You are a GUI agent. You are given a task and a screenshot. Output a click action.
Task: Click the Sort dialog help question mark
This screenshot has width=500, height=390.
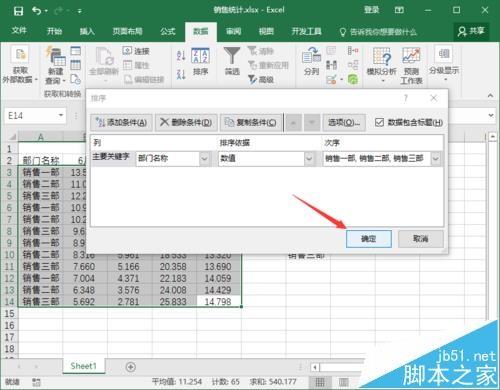(x=406, y=98)
